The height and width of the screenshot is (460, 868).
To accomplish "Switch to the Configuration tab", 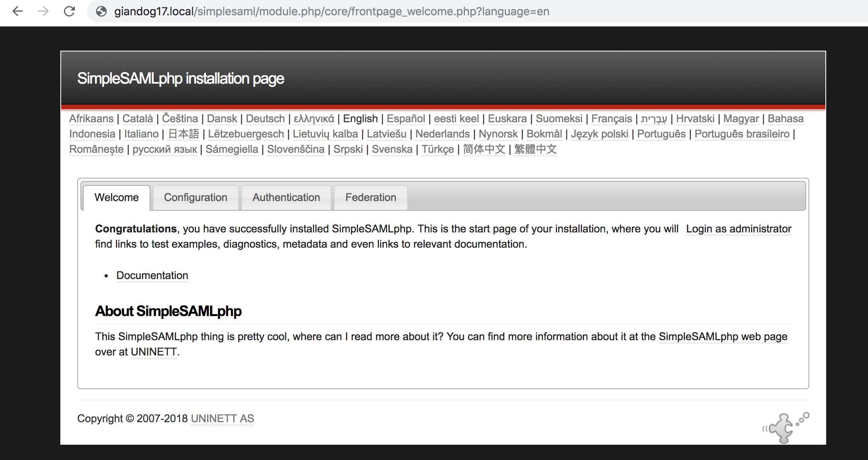I will (195, 197).
